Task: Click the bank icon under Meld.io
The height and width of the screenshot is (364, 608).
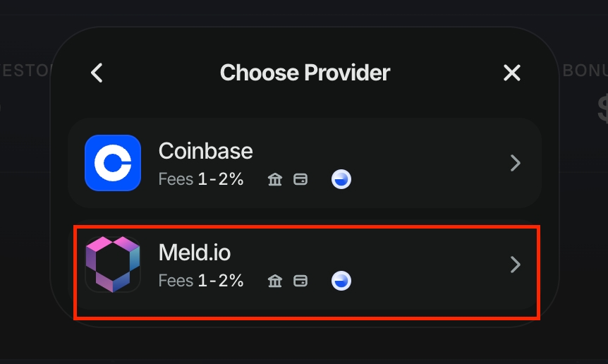Action: [275, 281]
